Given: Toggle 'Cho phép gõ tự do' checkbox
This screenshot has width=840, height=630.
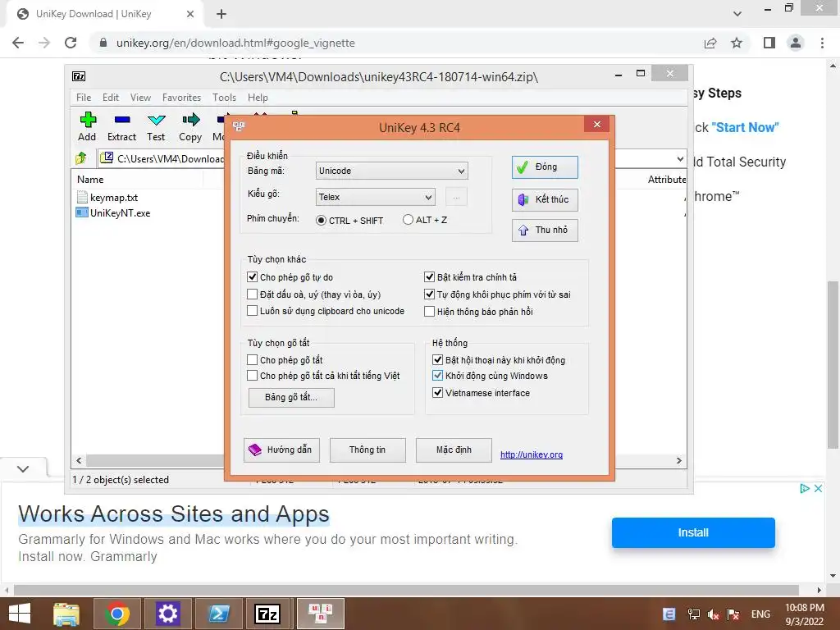Looking at the screenshot, I should (253, 277).
